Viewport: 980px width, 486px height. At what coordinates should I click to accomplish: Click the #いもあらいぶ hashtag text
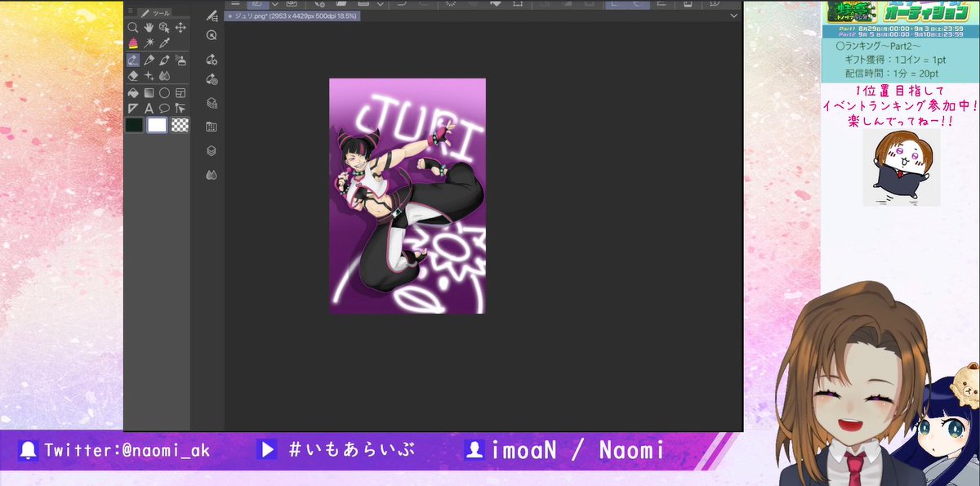tap(351, 450)
